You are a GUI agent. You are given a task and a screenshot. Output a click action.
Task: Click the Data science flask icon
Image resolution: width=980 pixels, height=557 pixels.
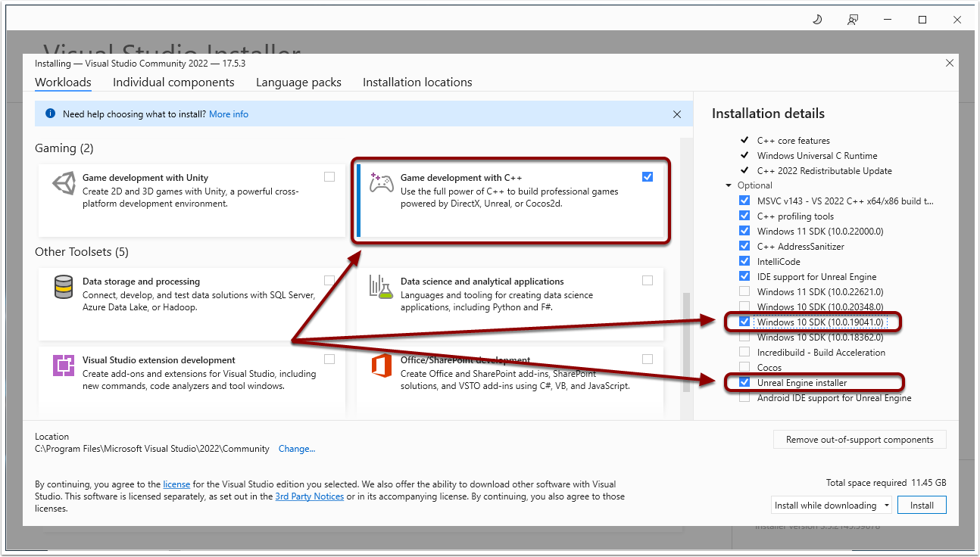[x=381, y=287]
